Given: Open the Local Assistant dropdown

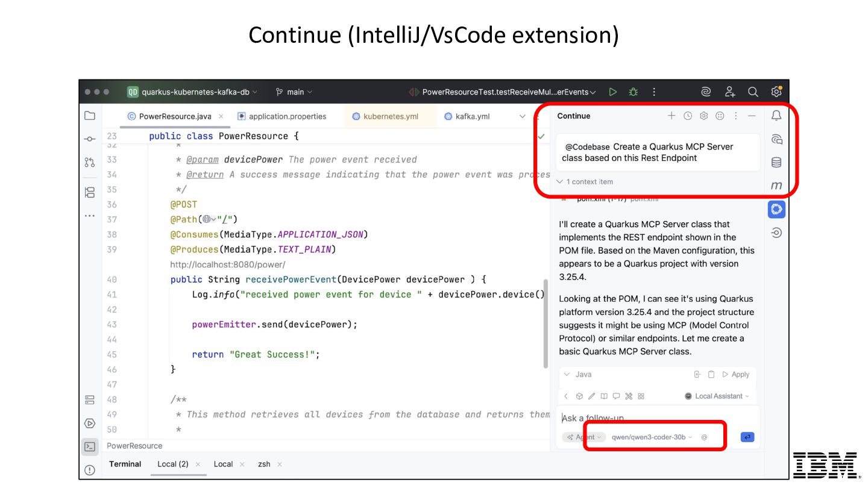Looking at the screenshot, I should [x=717, y=396].
